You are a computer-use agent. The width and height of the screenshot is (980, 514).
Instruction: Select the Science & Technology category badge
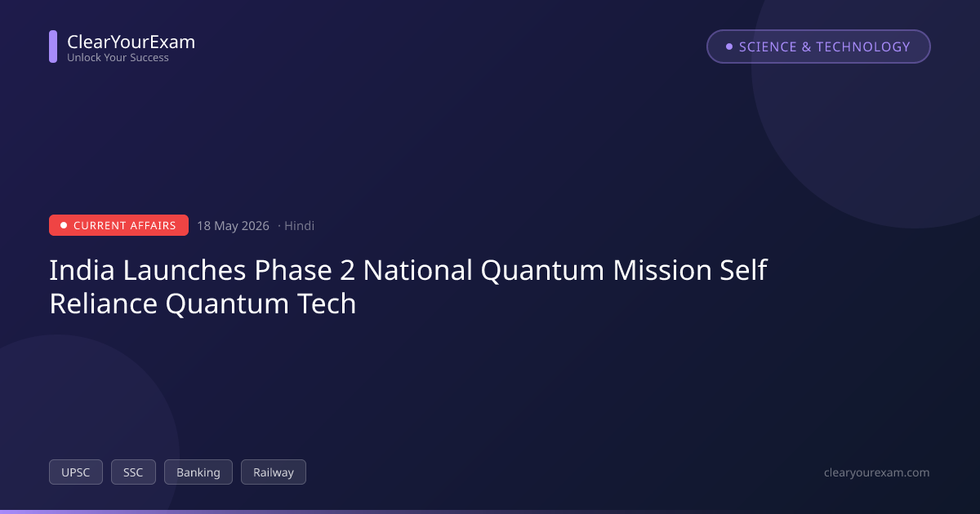pyautogui.click(x=818, y=47)
